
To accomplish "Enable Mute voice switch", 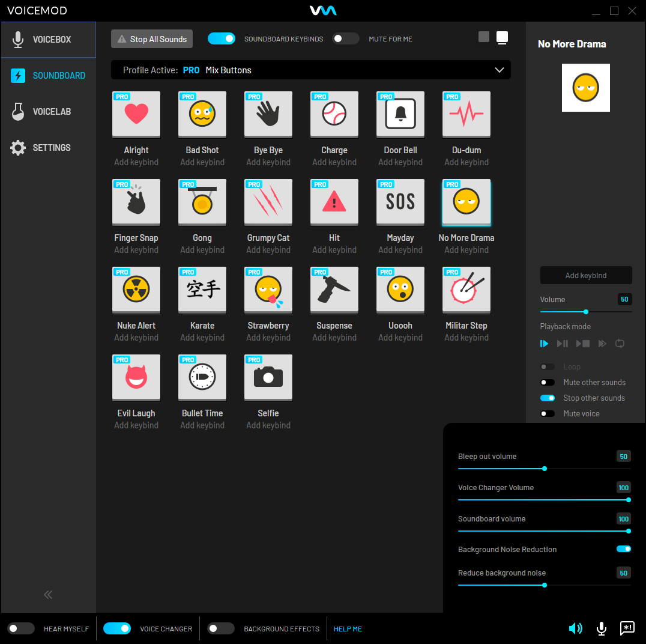I will click(x=547, y=413).
